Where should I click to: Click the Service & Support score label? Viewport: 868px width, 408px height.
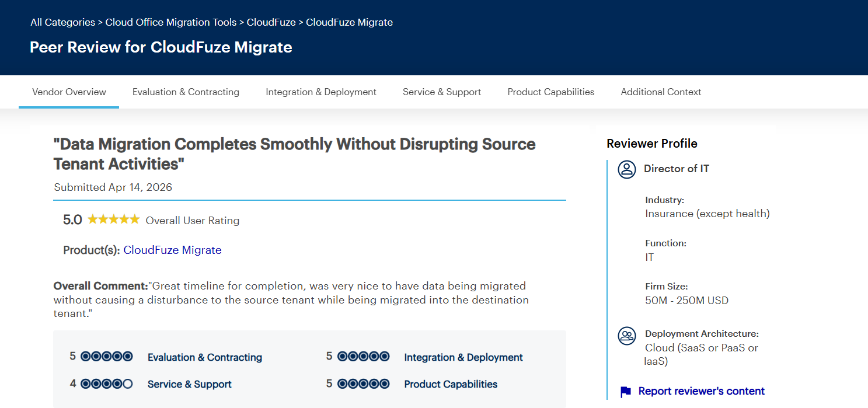coord(190,384)
